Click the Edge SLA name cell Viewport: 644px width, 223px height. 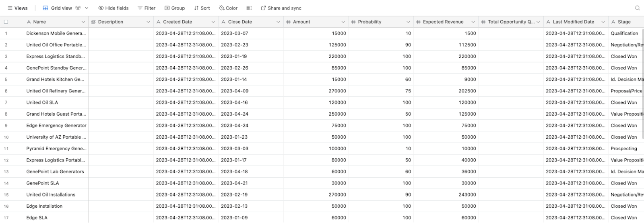(56, 218)
